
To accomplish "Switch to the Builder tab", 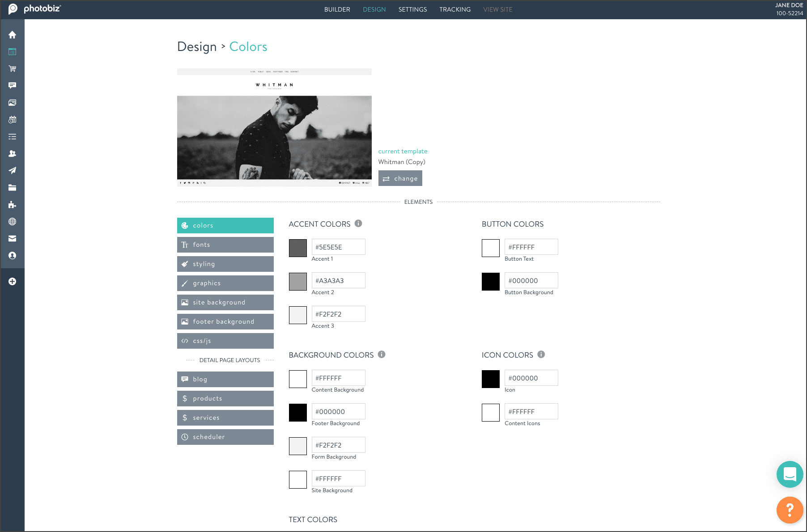I will pyautogui.click(x=337, y=9).
